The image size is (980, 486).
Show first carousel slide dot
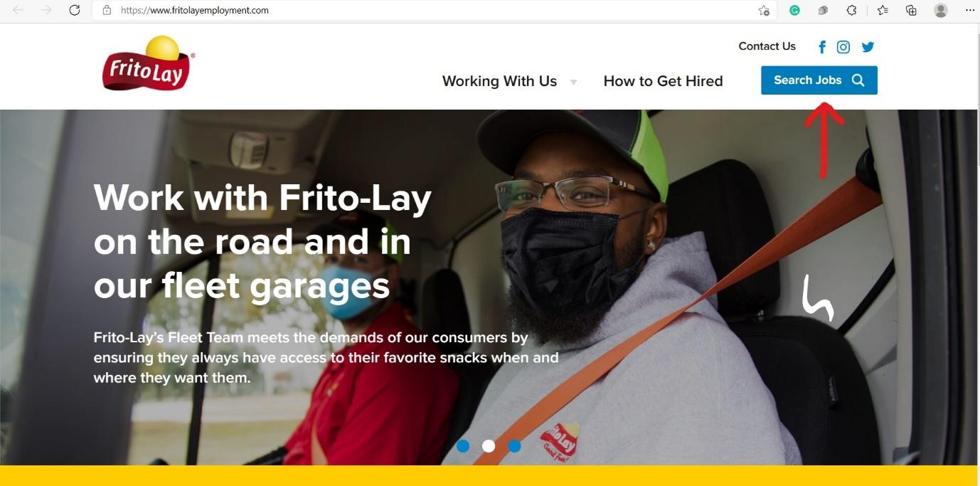[x=463, y=446]
